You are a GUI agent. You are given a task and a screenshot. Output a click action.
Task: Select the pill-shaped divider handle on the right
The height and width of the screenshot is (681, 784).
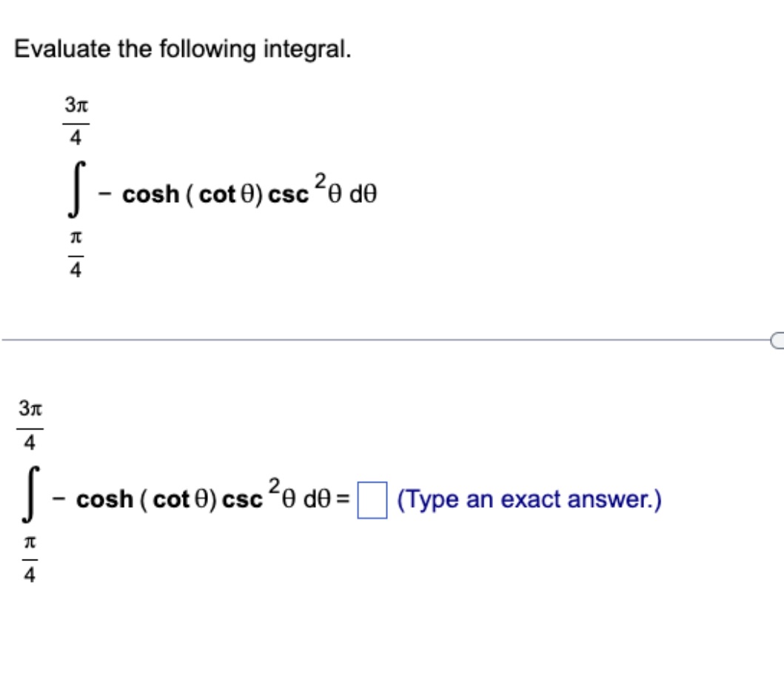[x=777, y=339]
